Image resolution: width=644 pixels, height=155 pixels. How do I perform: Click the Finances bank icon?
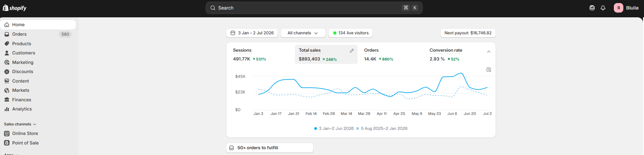point(7,100)
